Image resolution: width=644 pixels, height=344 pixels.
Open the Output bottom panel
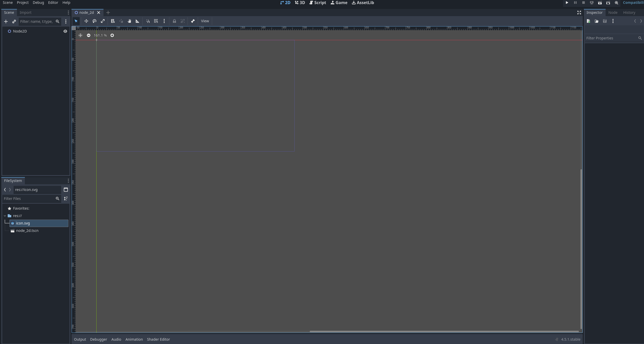pos(80,339)
